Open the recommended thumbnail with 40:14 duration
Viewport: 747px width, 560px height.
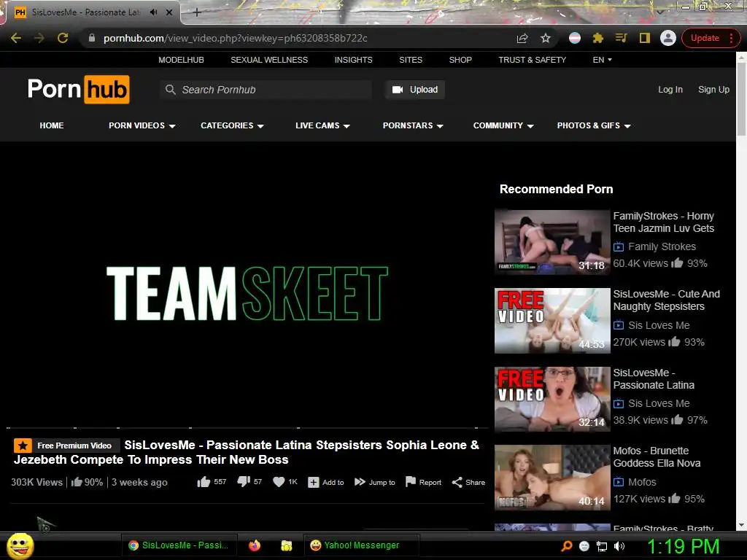(552, 478)
